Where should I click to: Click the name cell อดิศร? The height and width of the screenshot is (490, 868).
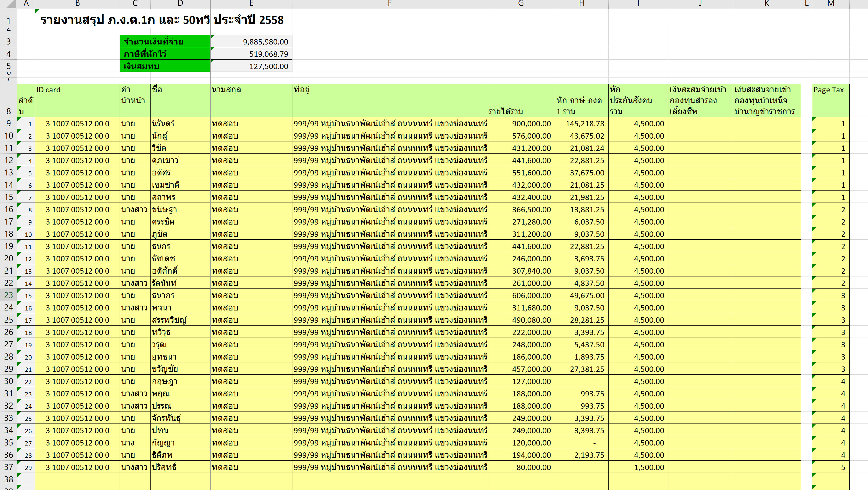point(180,172)
